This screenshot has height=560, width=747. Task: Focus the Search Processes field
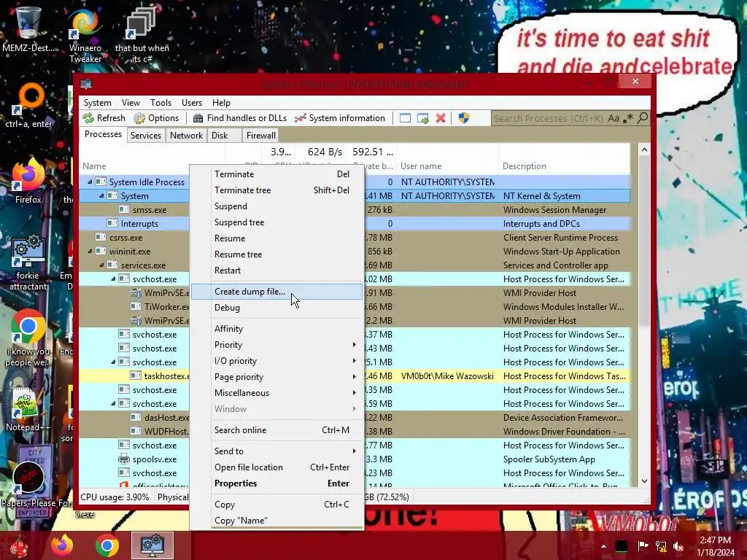click(549, 118)
